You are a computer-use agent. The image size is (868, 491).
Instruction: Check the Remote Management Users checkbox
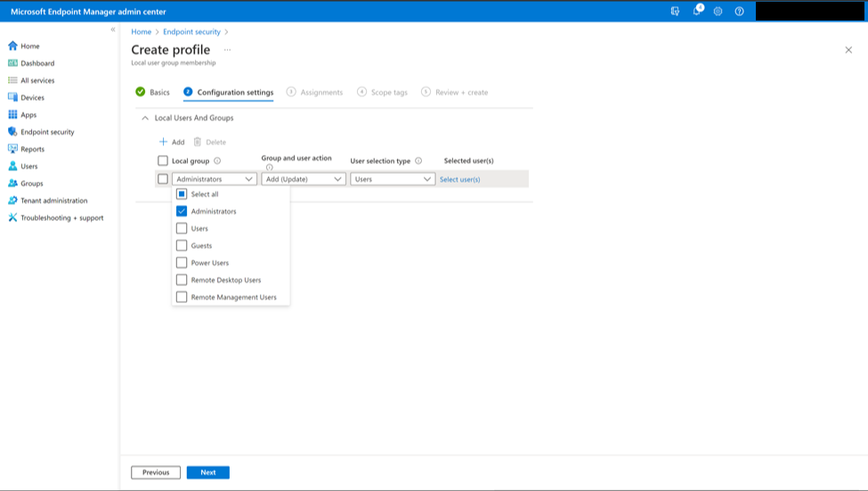[182, 297]
